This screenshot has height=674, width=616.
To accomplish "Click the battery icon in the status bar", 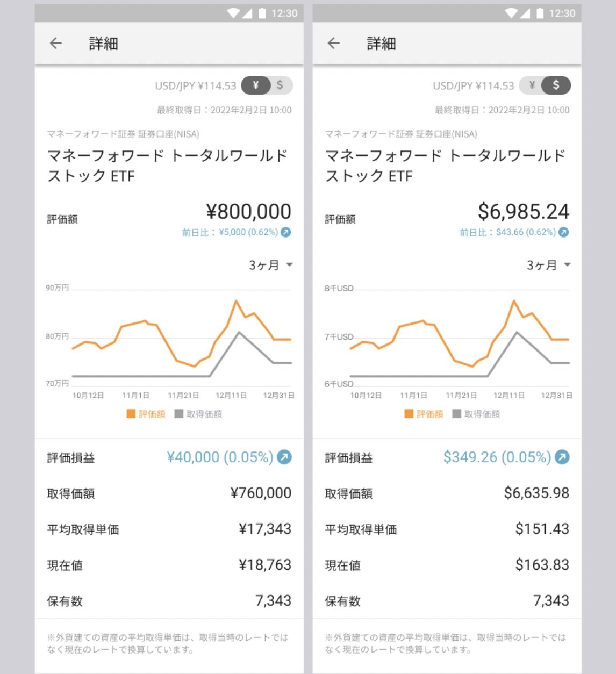I will coord(261,13).
